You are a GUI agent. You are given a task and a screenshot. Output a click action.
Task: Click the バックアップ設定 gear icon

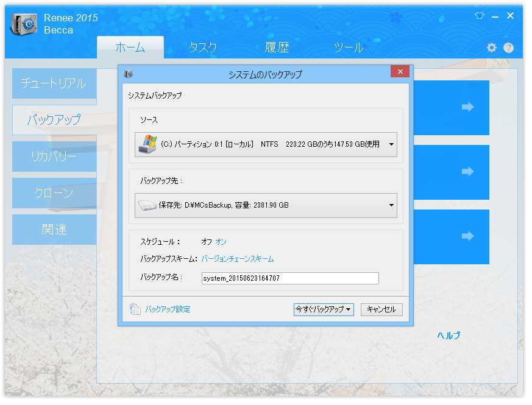135,309
